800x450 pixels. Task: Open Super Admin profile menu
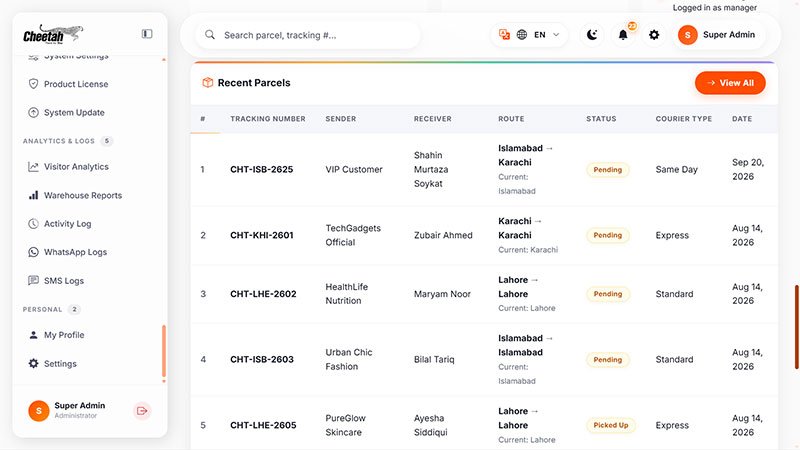click(717, 35)
